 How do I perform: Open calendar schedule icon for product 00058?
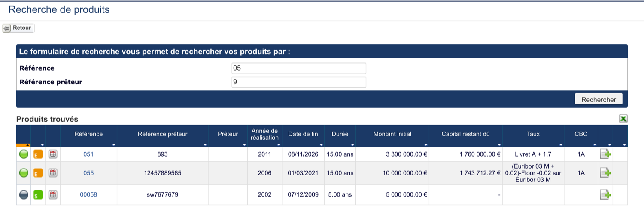tap(53, 194)
